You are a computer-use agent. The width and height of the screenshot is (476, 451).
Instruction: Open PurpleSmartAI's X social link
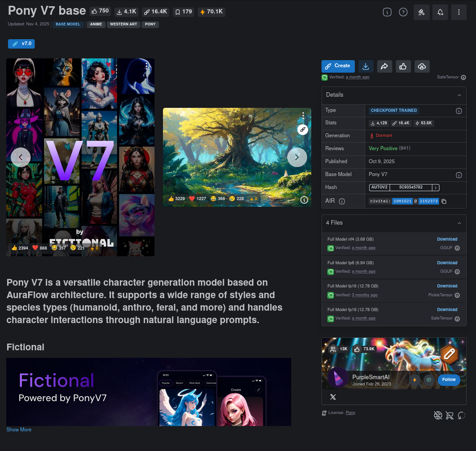[x=333, y=397]
